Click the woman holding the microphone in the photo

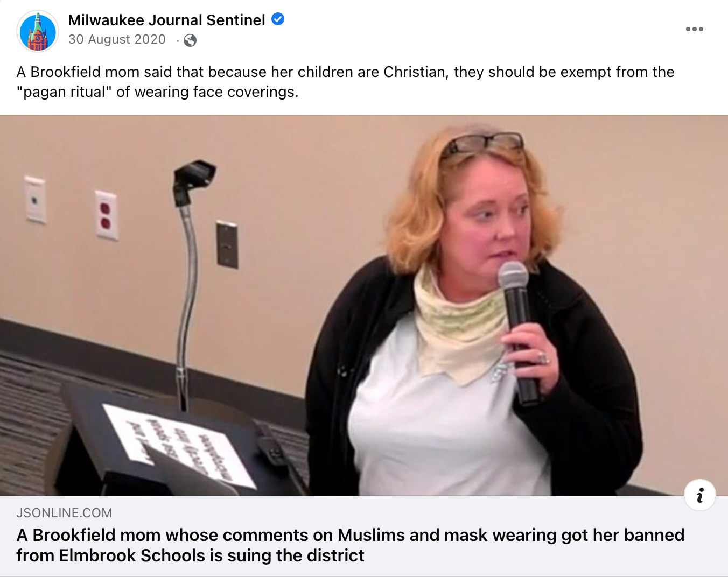click(474, 318)
